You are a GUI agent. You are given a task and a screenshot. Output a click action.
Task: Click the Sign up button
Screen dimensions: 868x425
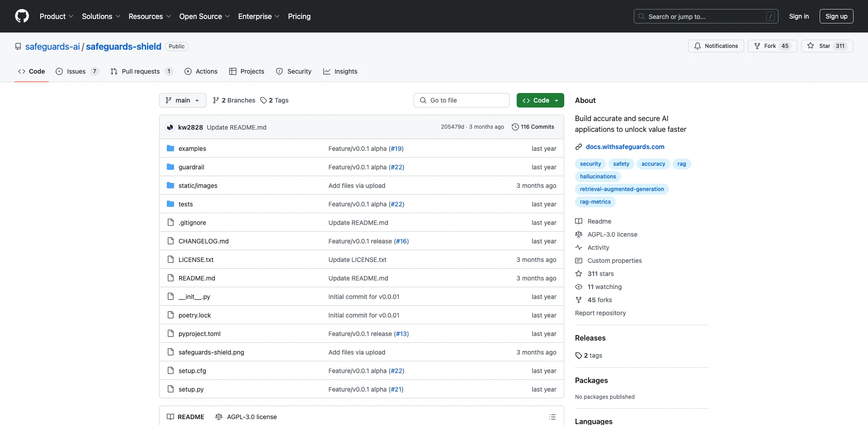point(836,16)
